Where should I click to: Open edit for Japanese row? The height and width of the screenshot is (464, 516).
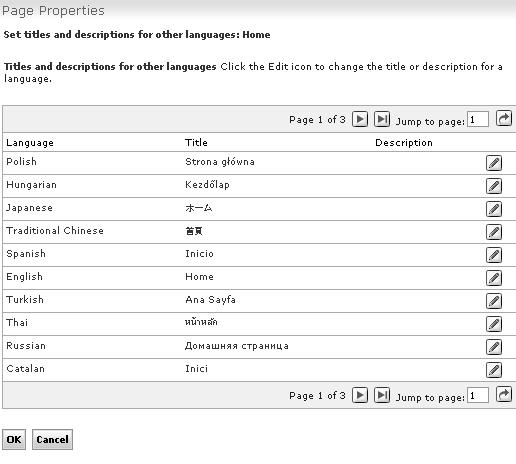(494, 209)
